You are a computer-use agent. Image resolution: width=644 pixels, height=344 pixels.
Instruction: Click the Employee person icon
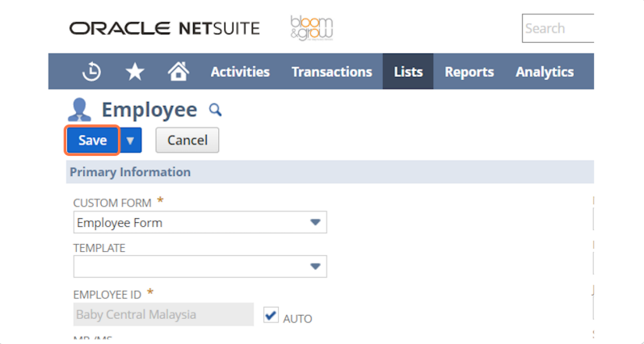[79, 110]
